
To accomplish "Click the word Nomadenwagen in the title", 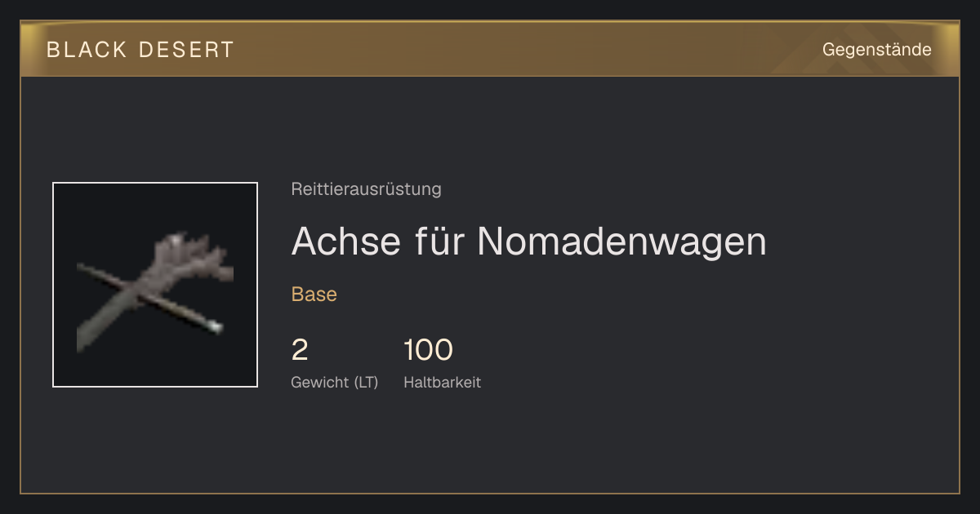I will 622,241.
